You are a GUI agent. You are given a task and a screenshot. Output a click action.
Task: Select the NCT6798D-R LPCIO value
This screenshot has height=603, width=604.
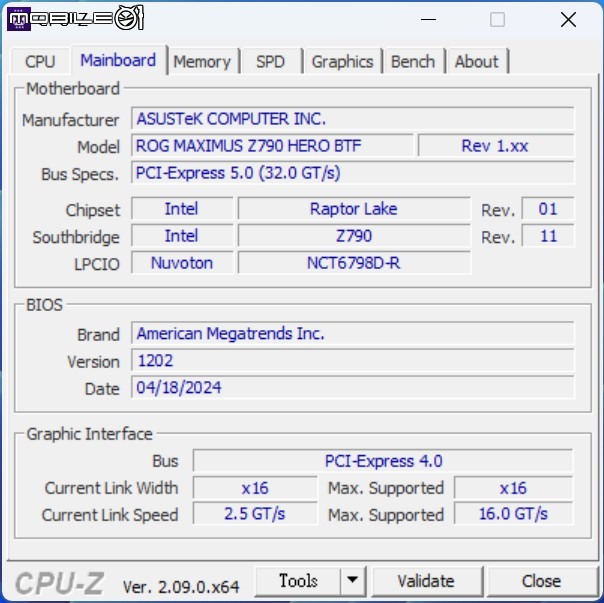pyautogui.click(x=354, y=263)
